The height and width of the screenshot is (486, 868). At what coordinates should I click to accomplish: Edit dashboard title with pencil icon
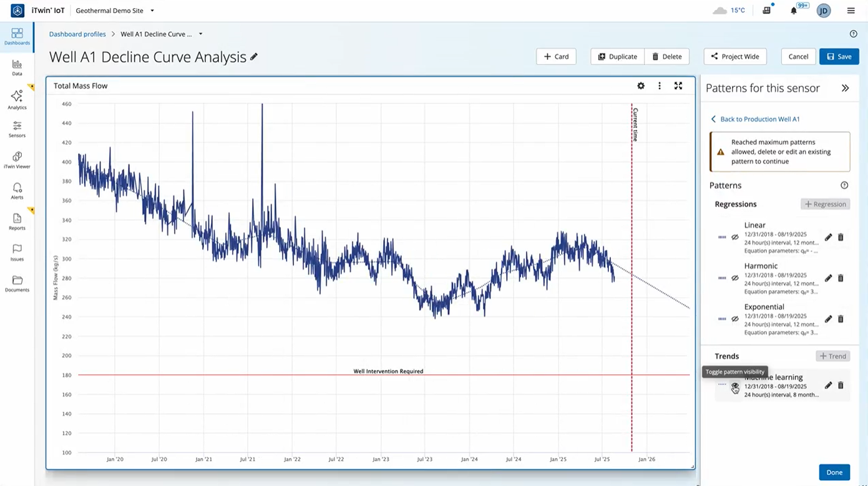coord(254,57)
